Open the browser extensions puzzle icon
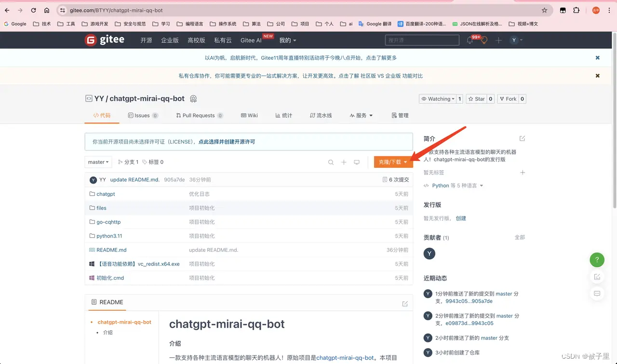 576,10
